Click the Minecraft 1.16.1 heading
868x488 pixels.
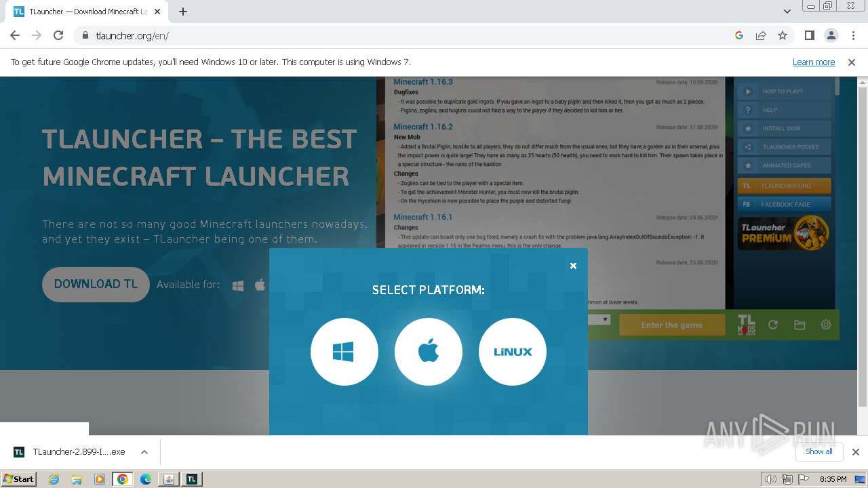[x=422, y=217]
